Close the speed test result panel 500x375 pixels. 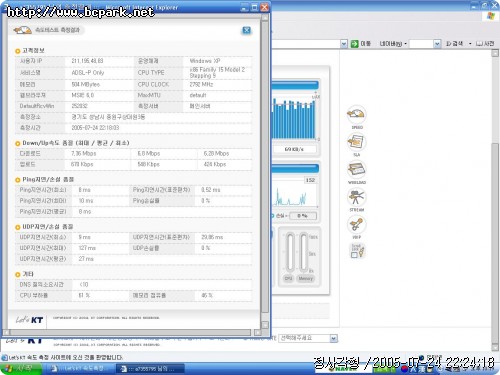tap(246, 31)
